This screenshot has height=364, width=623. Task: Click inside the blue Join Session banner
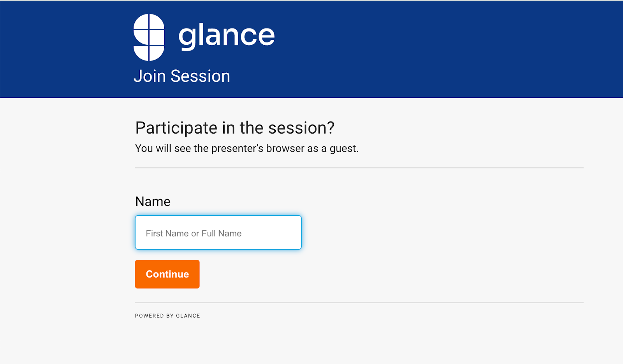(428, 49)
